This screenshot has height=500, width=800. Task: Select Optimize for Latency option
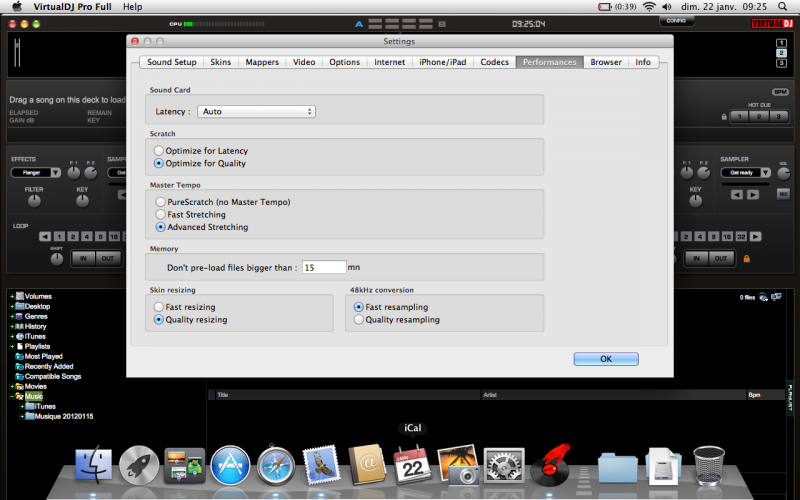[x=160, y=151]
